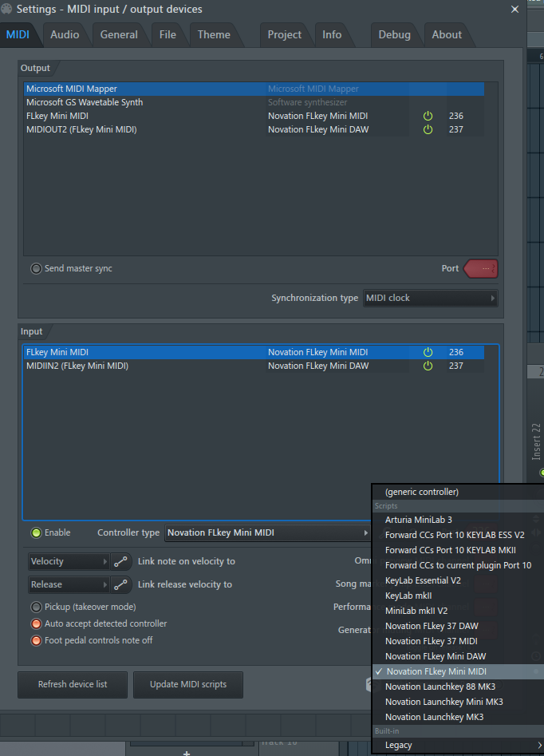
Task: Choose KeyLab mkII controller
Action: click(458, 596)
